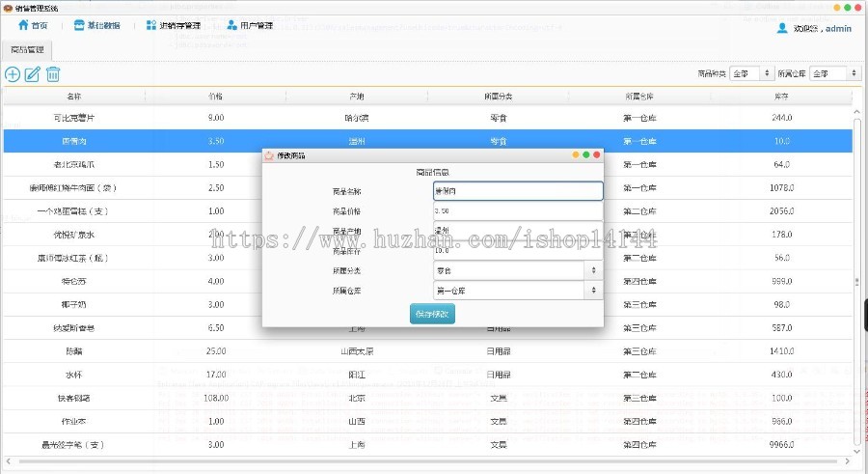Click the 商品名称 input field
868x474 pixels.
[x=518, y=191]
